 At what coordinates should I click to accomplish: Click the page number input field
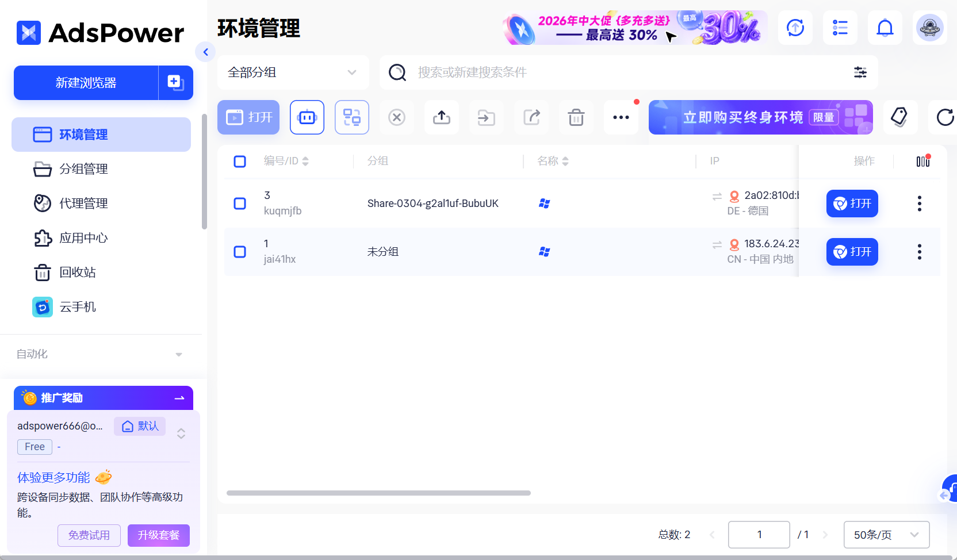pyautogui.click(x=759, y=535)
